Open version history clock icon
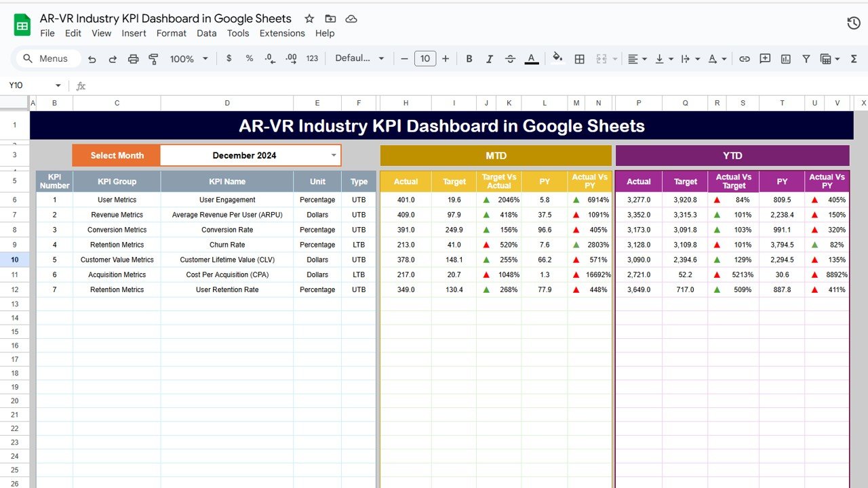Screen dimensions: 868x488 tap(854, 24)
